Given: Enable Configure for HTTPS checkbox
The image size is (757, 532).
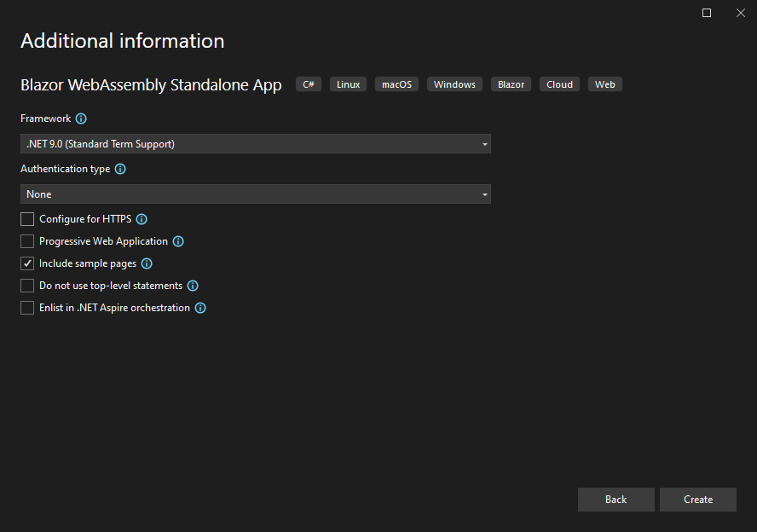Looking at the screenshot, I should (27, 219).
